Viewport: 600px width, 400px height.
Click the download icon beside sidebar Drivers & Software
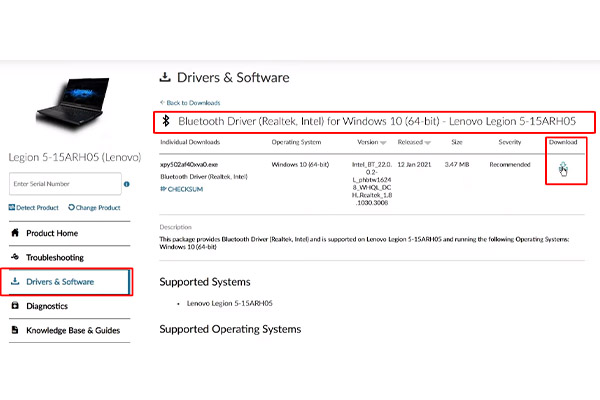15,281
